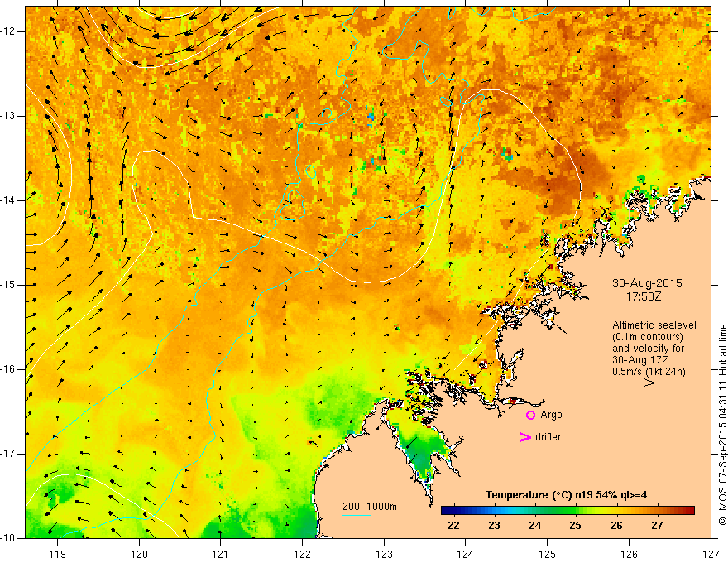Click the IMOS copyright timestamp text
This screenshot has height=563, width=728.
click(722, 426)
